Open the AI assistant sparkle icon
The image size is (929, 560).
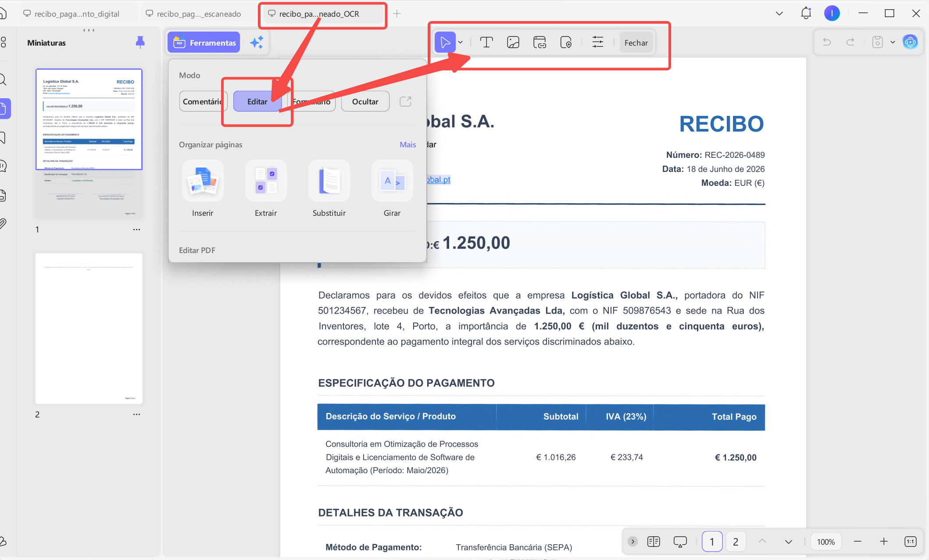pos(257,43)
